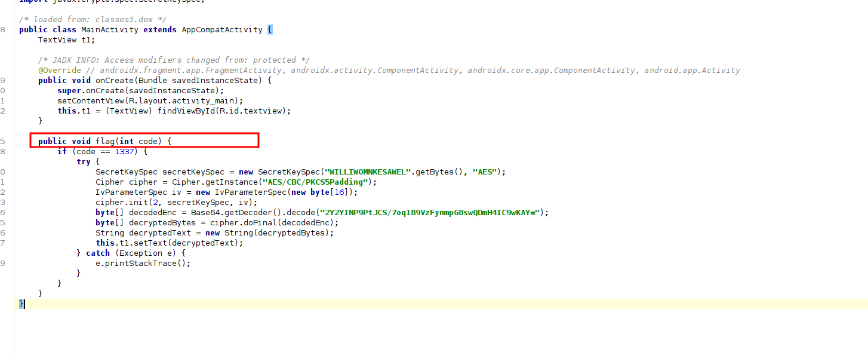Click the Base64 encoded ciphertext string

point(430,212)
